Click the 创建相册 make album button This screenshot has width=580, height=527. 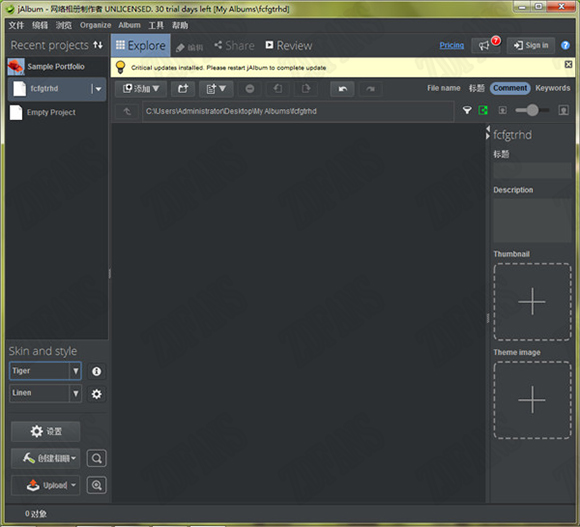pyautogui.click(x=45, y=458)
